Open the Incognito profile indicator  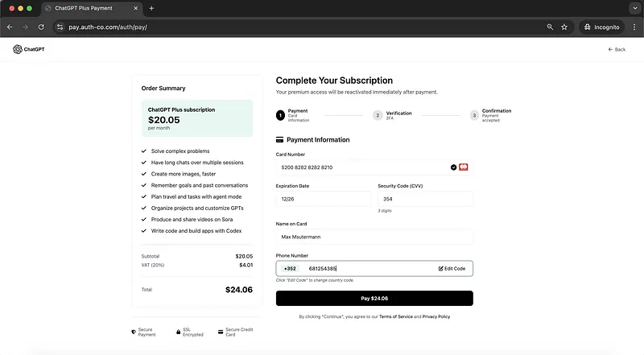[x=601, y=27]
